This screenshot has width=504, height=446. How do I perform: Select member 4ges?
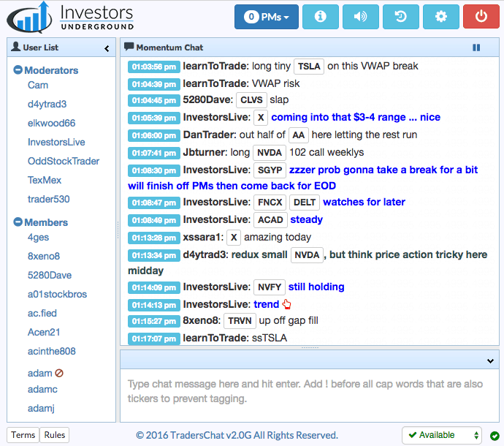click(x=38, y=237)
